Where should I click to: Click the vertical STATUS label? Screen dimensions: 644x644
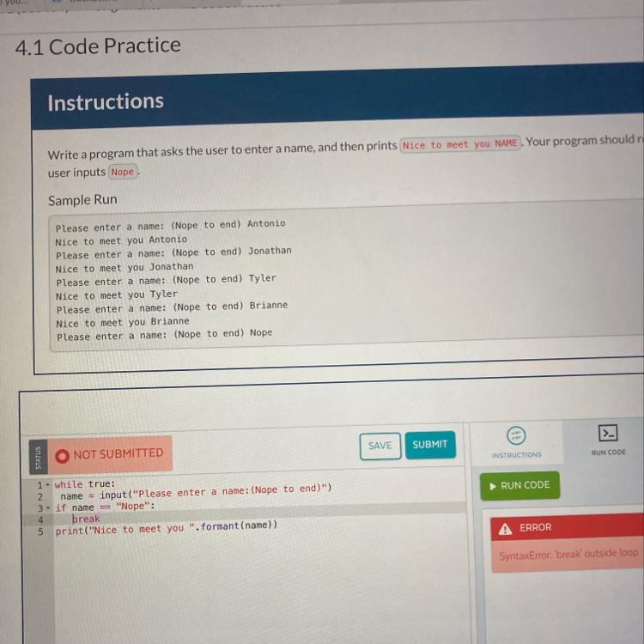point(38,458)
